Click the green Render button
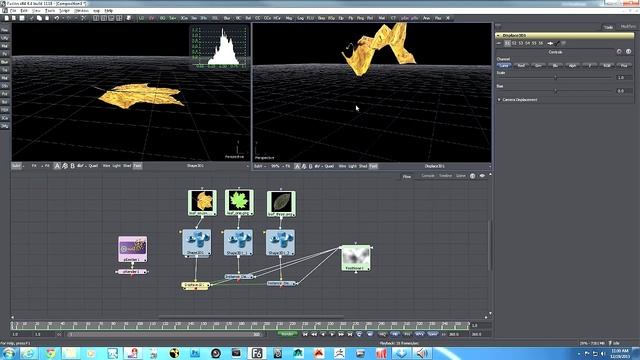Screen dimensions: 640x360 click(x=287, y=334)
